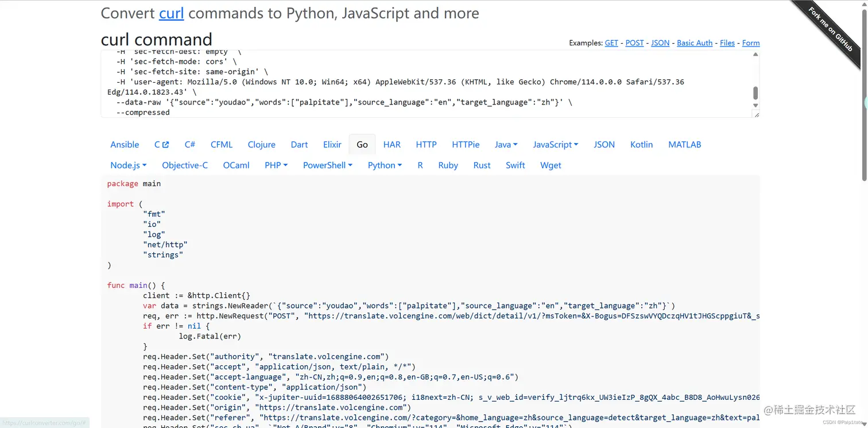Select the C# tab
The height and width of the screenshot is (428, 868).
click(190, 145)
